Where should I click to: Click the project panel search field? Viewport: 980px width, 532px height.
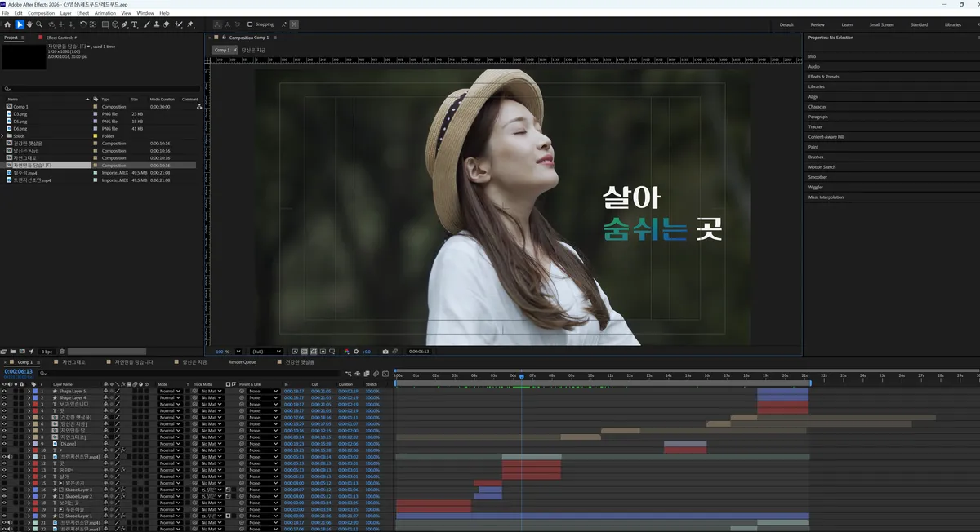pos(101,88)
